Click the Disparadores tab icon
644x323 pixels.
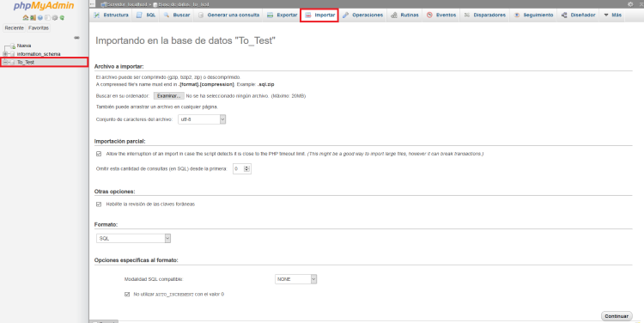point(466,15)
